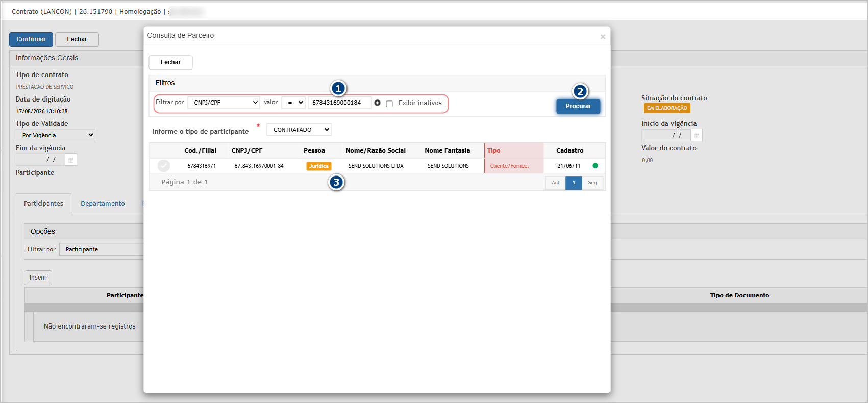The width and height of the screenshot is (868, 403).
Task: Enable the Exibir inativos checkbox
Action: click(x=389, y=104)
